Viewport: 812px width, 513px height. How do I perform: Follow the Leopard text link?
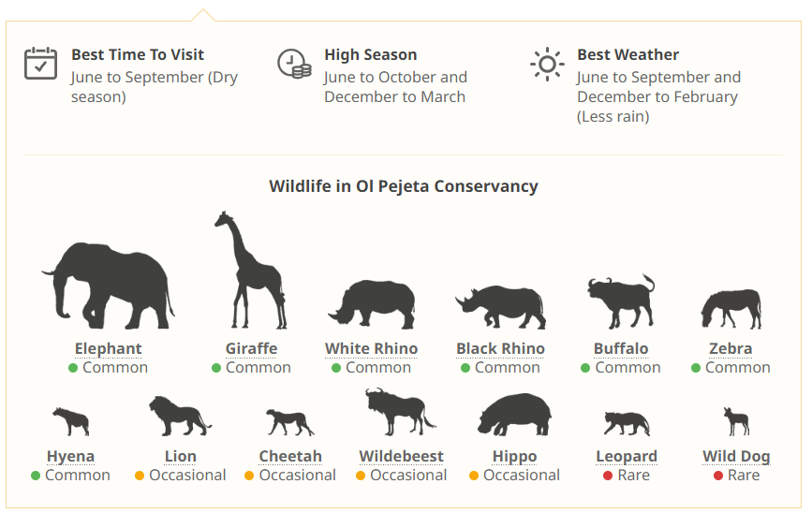coord(627,457)
